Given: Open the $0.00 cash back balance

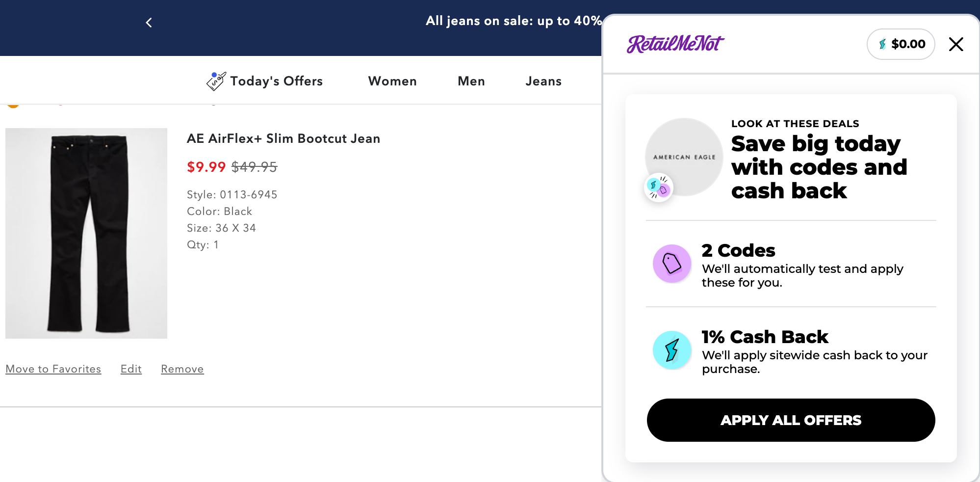Looking at the screenshot, I should point(901,44).
